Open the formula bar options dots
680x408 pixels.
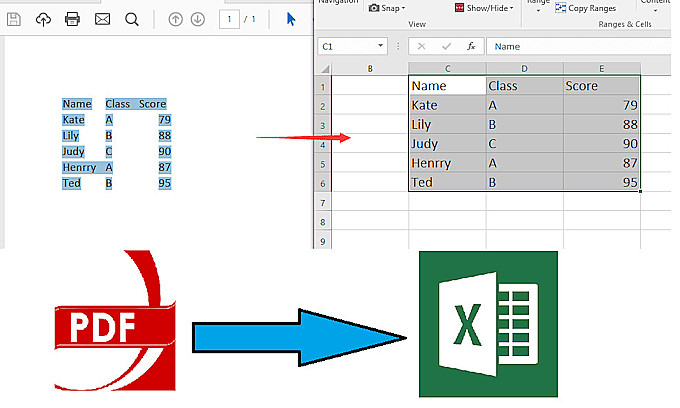tap(398, 46)
